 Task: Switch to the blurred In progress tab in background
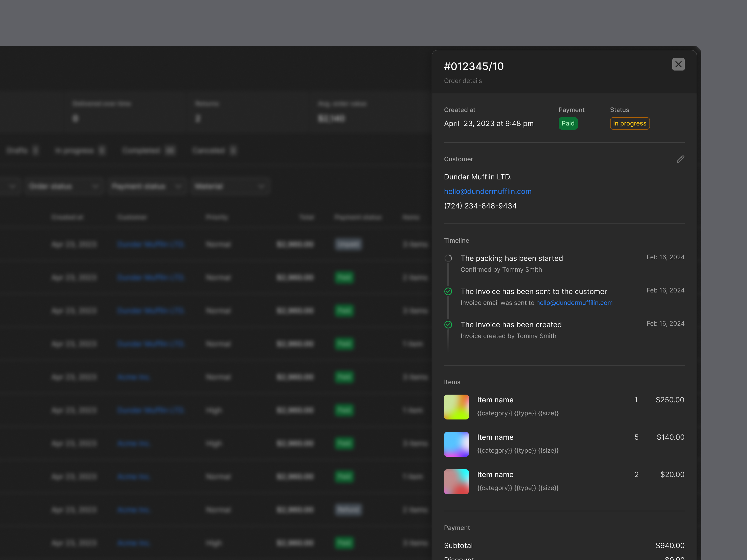coord(80,151)
